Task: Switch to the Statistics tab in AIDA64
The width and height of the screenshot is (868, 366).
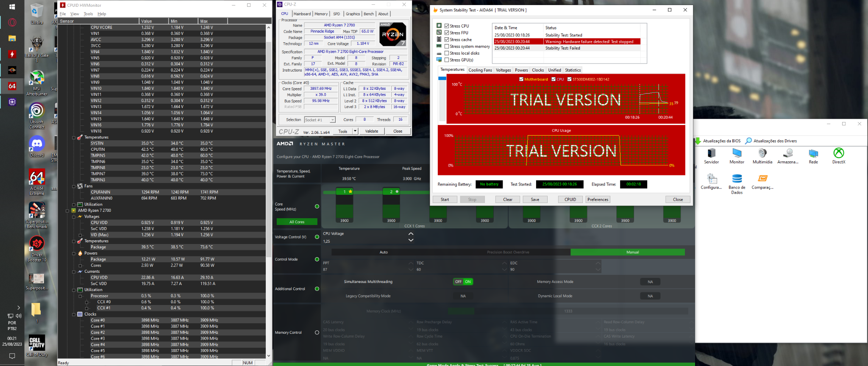Action: click(x=573, y=70)
